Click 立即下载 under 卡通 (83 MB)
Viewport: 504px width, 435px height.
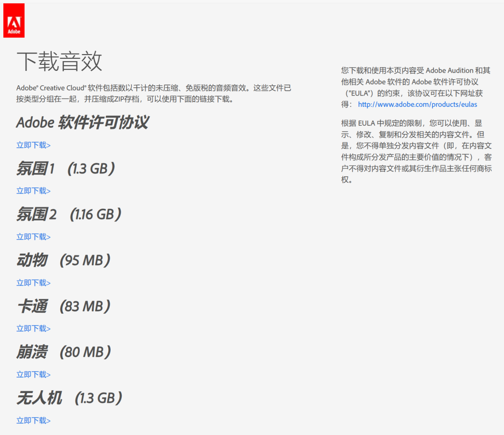click(34, 328)
